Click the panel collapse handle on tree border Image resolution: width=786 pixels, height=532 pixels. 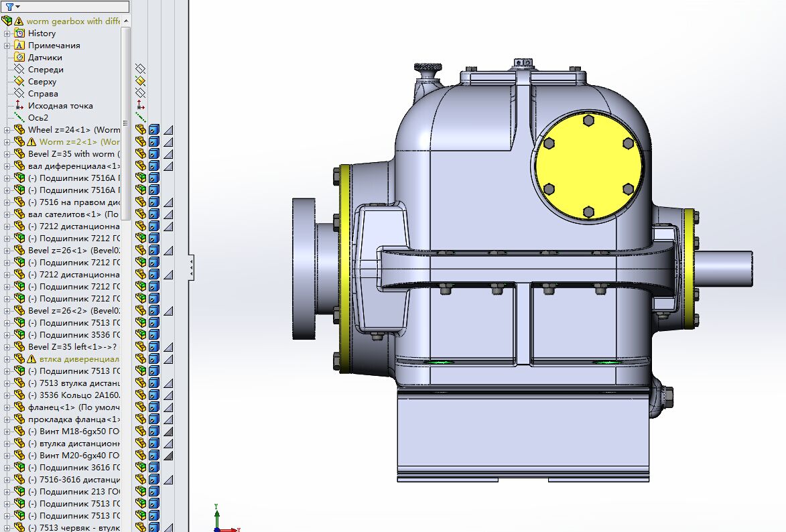(192, 267)
